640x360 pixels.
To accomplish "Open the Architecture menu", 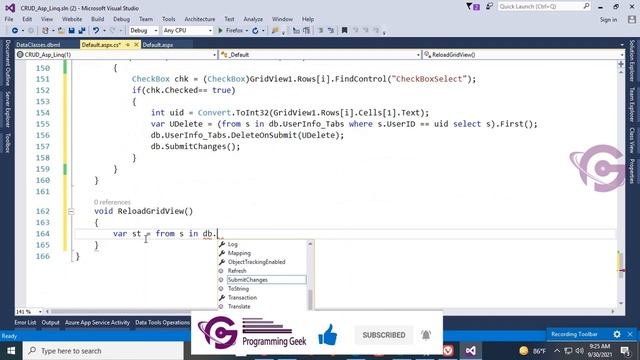I will 200,19.
